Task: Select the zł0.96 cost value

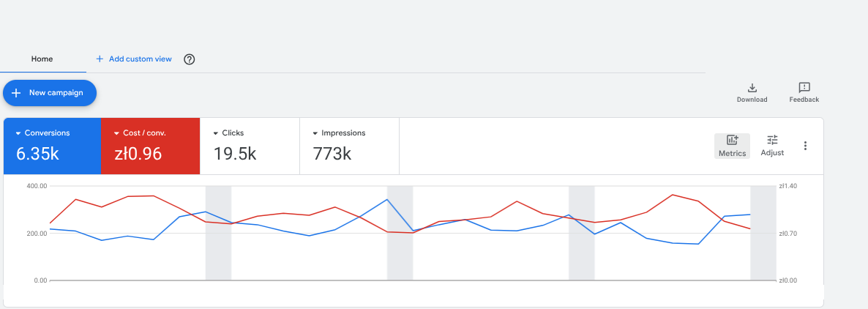Action: pos(138,153)
